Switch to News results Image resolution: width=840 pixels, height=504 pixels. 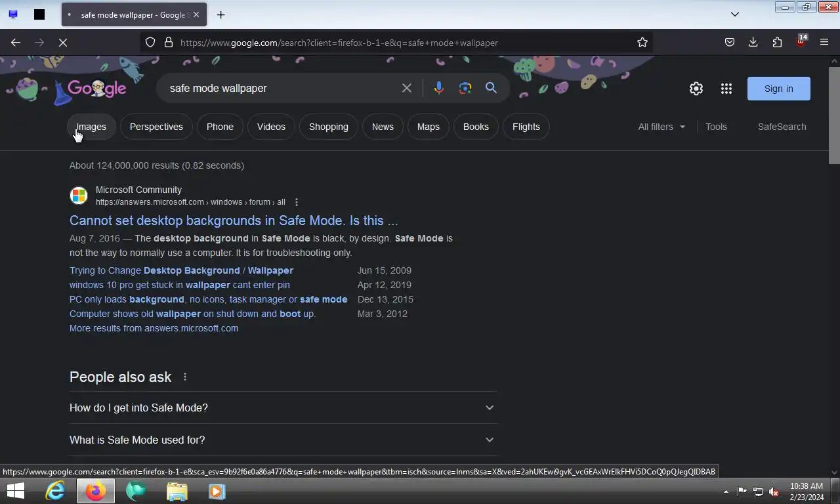(x=383, y=127)
